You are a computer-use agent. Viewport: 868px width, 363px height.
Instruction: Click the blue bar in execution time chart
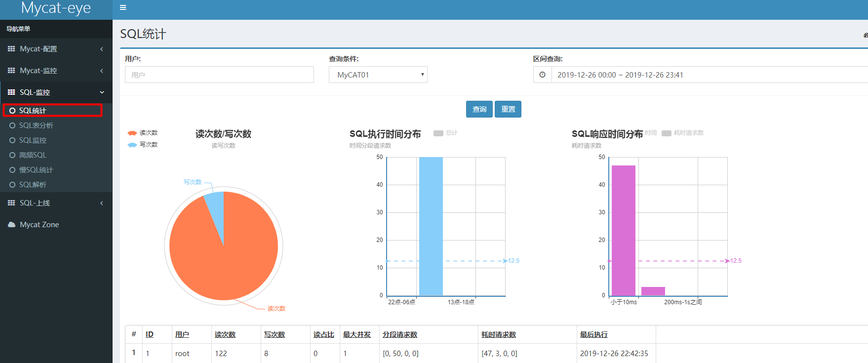(431, 226)
